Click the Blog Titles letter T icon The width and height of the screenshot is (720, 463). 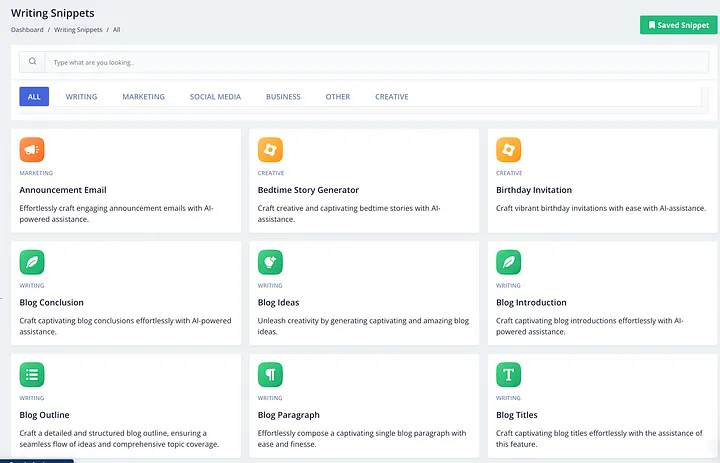pyautogui.click(x=508, y=375)
